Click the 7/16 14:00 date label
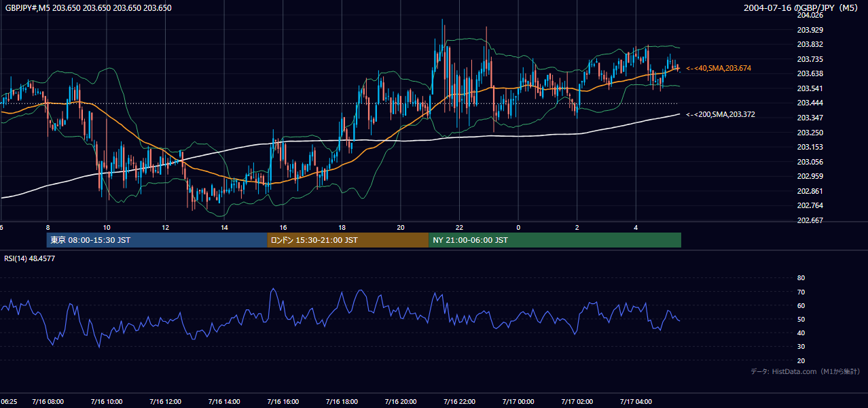Image resolution: width=868 pixels, height=408 pixels. [x=224, y=402]
